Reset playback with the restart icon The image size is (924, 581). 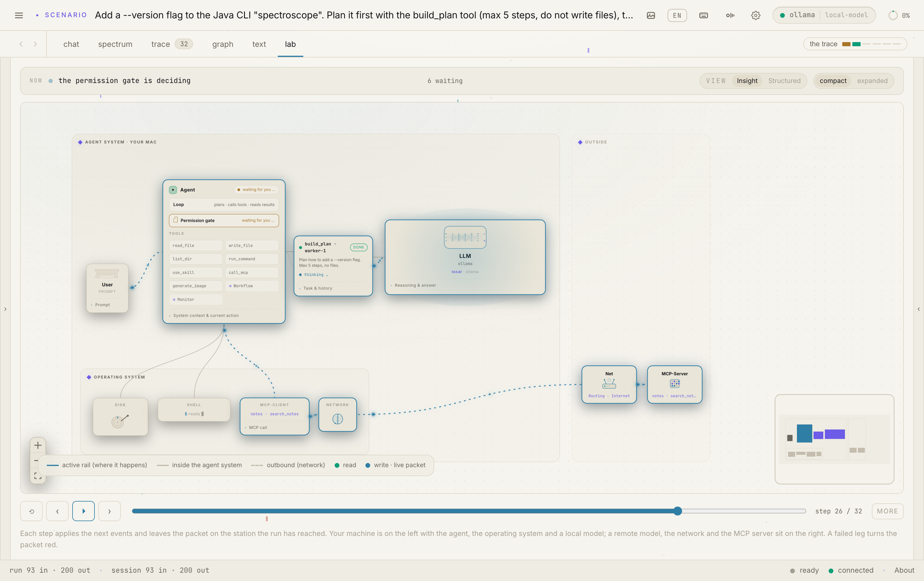pyautogui.click(x=31, y=511)
